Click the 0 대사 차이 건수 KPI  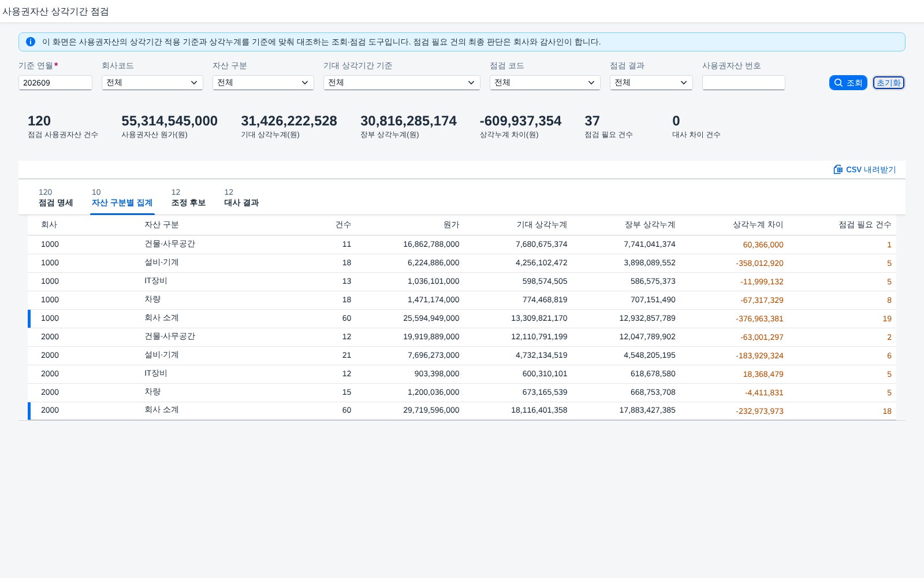coord(696,126)
